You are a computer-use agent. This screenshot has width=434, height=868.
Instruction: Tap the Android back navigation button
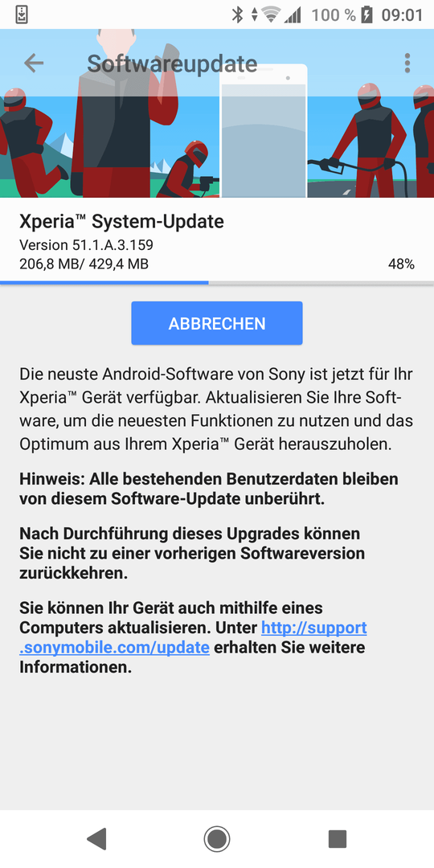tap(97, 839)
